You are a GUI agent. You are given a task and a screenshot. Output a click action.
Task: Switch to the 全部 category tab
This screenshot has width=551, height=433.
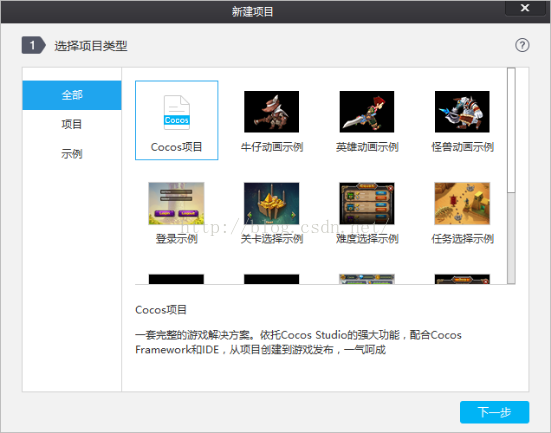click(x=72, y=95)
